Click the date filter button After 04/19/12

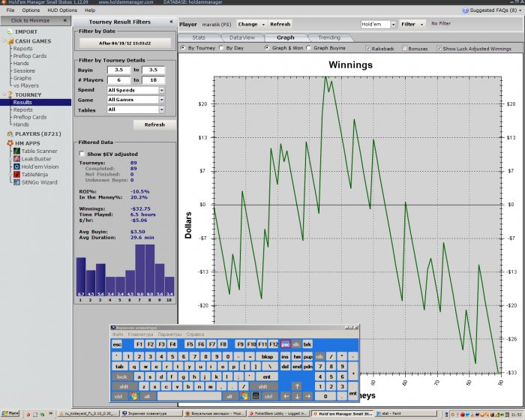[x=125, y=43]
